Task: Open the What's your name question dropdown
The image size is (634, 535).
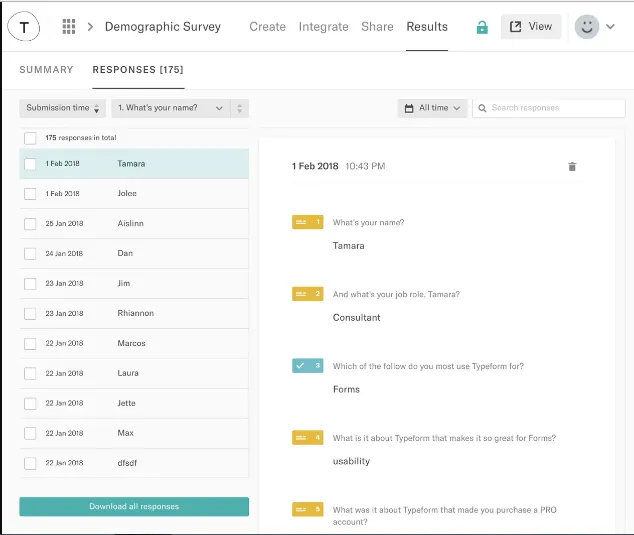Action: point(171,108)
